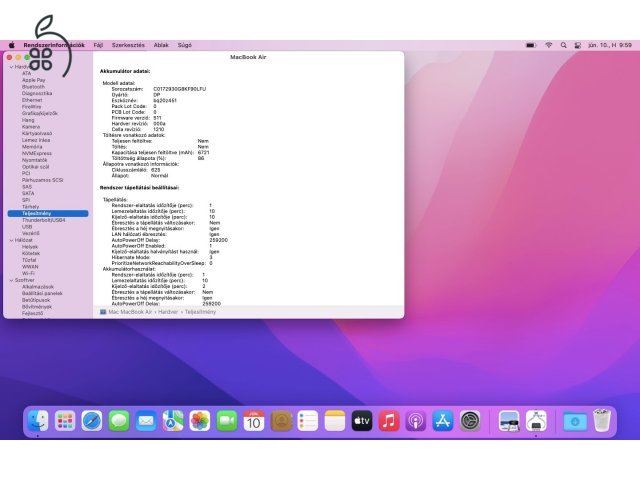Launch Apple TV from the Dock
Screen dimensions: 640x480
coord(362,421)
